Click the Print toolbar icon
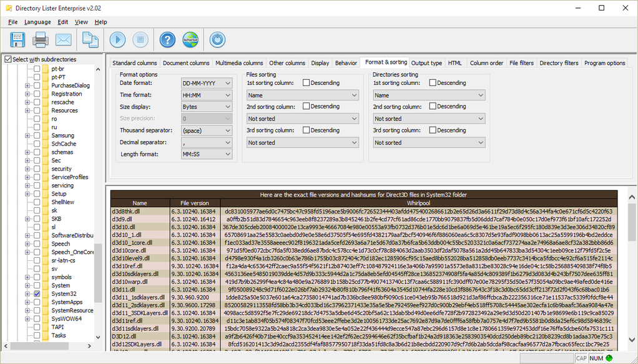The height and width of the screenshot is (364, 638). click(41, 39)
